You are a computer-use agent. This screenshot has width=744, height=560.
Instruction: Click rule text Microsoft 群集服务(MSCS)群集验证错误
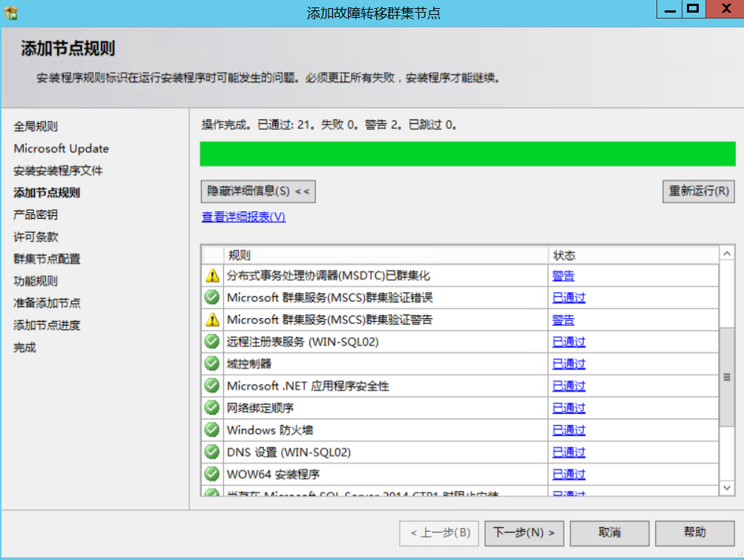[x=330, y=297]
